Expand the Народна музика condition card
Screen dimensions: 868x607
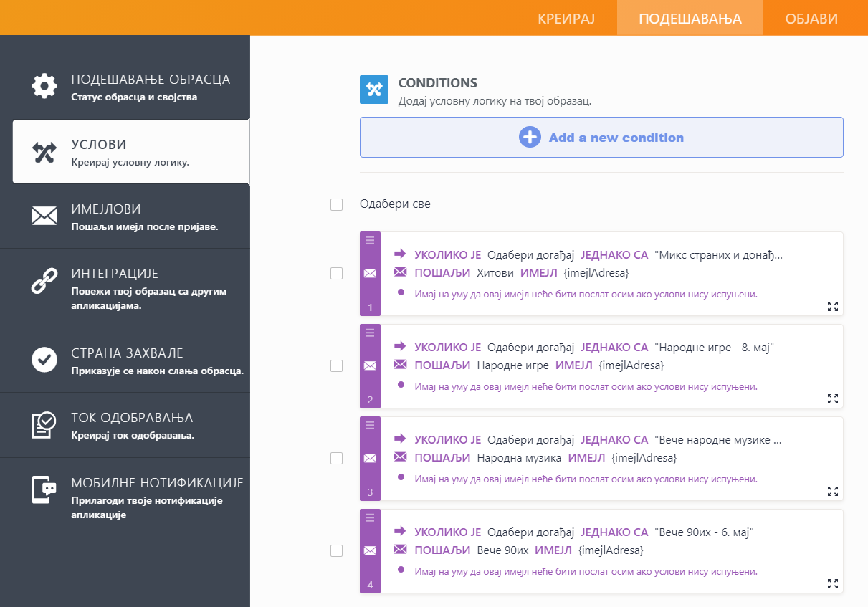click(x=832, y=492)
